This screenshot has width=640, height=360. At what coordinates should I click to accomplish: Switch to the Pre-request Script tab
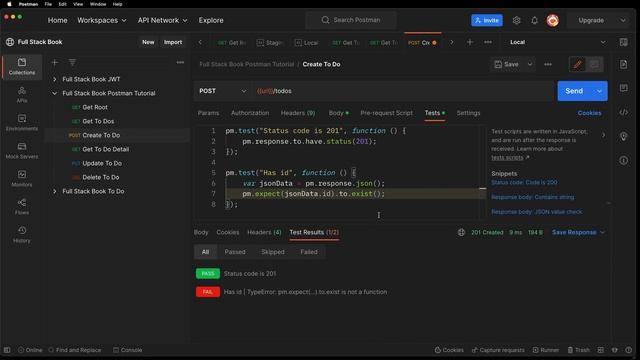[386, 113]
